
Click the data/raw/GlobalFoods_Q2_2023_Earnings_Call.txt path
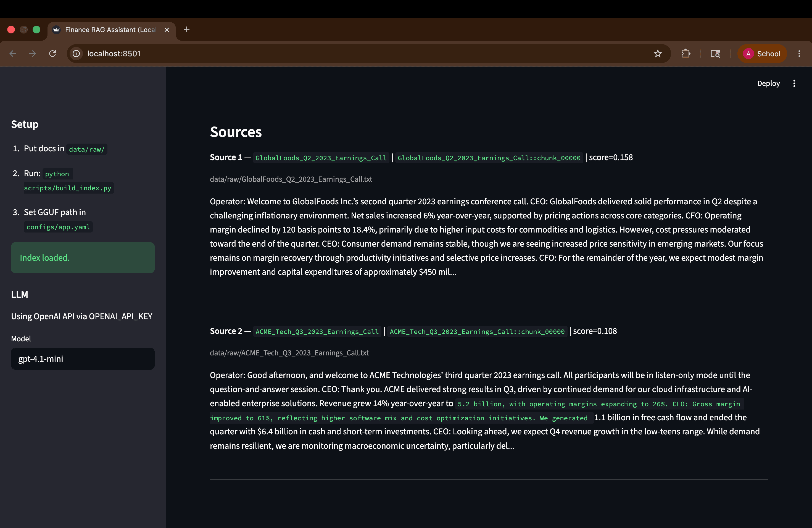pyautogui.click(x=291, y=179)
